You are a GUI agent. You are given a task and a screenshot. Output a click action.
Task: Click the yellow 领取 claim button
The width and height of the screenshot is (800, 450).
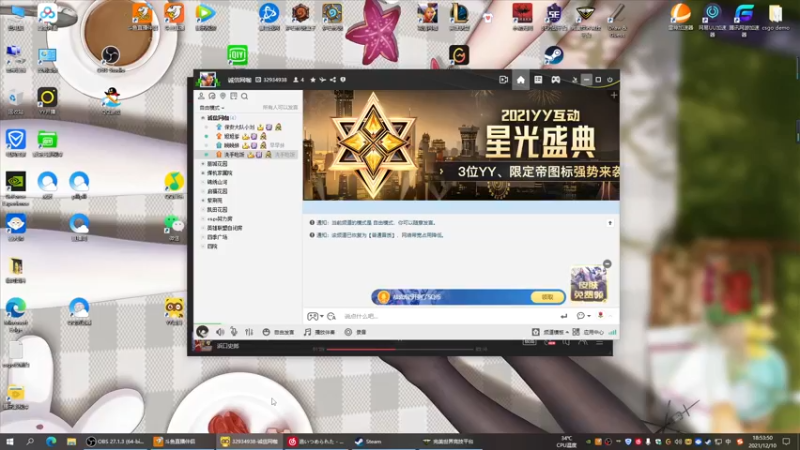click(x=547, y=297)
